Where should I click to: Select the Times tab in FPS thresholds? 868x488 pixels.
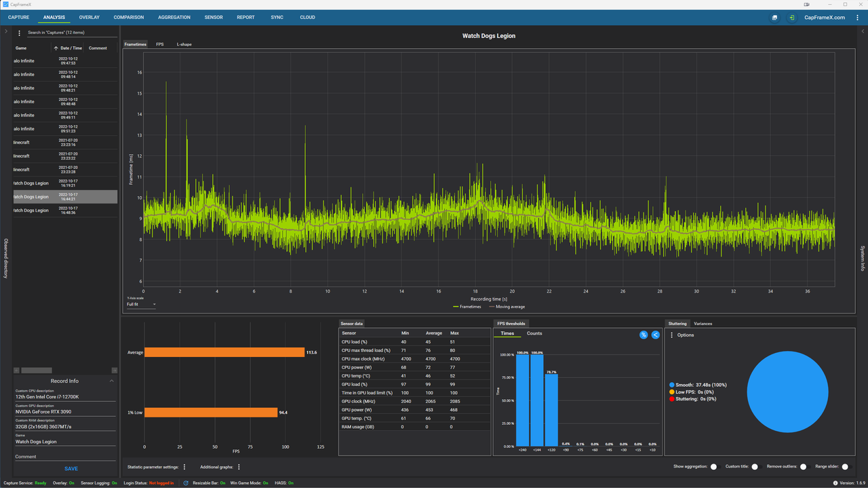(x=507, y=333)
